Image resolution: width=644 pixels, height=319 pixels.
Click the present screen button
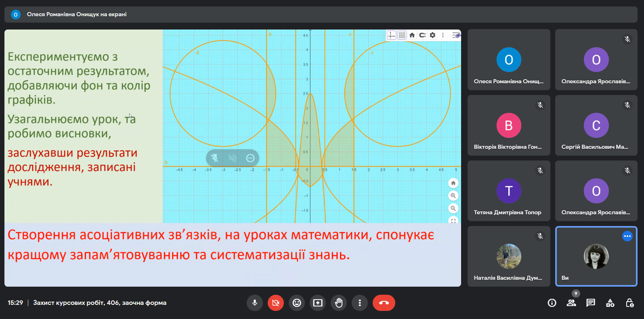[318, 303]
